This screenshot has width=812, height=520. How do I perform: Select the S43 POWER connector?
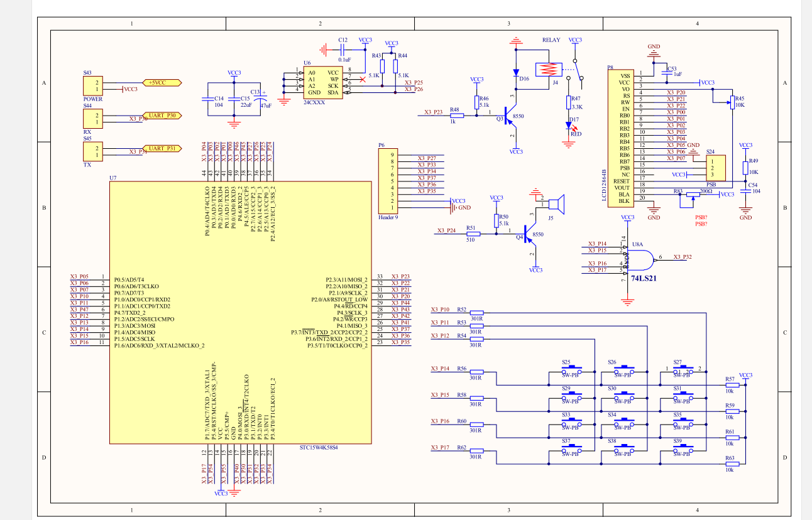pyautogui.click(x=93, y=85)
